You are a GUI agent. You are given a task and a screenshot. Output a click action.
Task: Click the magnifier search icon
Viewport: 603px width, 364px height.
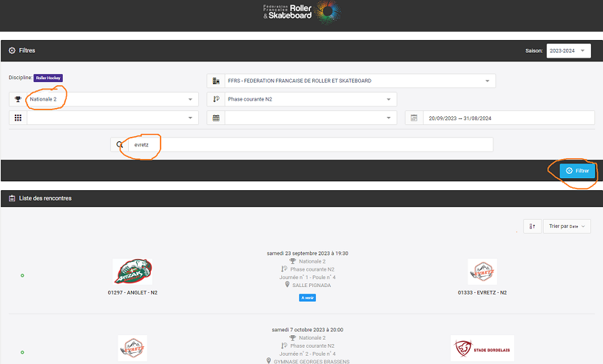point(120,145)
